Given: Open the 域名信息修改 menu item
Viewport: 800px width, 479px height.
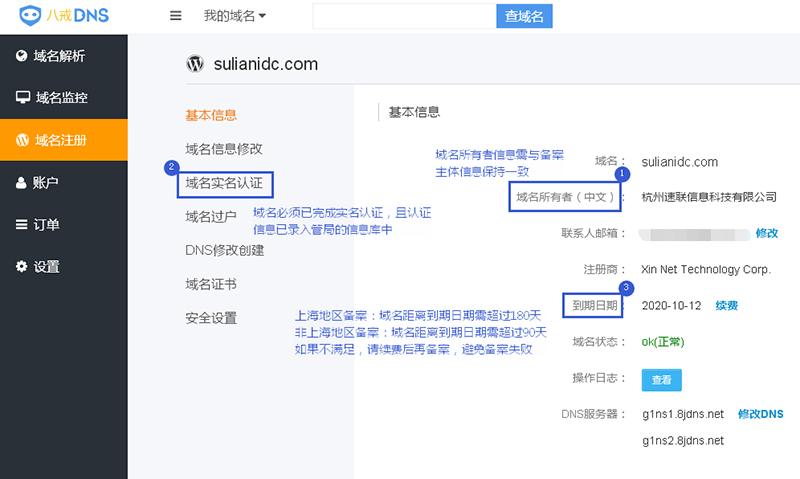Looking at the screenshot, I should [x=224, y=149].
